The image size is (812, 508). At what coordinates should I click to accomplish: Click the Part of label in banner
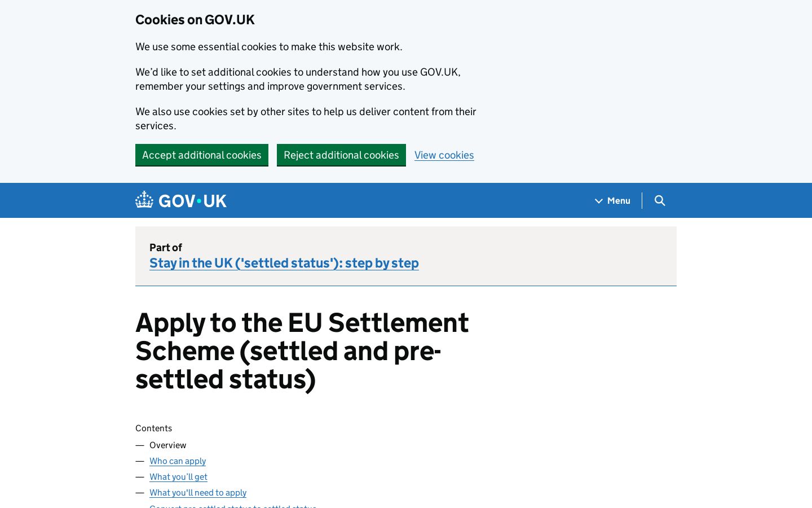[x=166, y=247]
